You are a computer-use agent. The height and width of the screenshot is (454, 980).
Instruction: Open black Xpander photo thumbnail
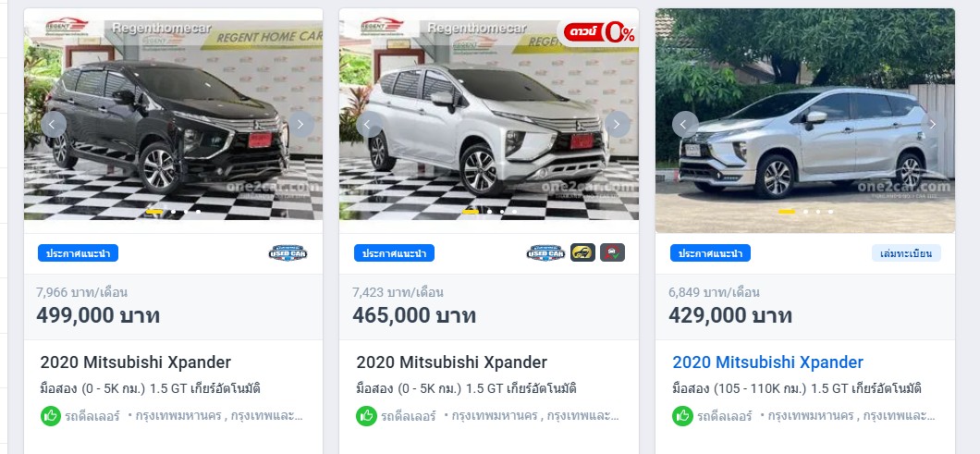[x=173, y=115]
